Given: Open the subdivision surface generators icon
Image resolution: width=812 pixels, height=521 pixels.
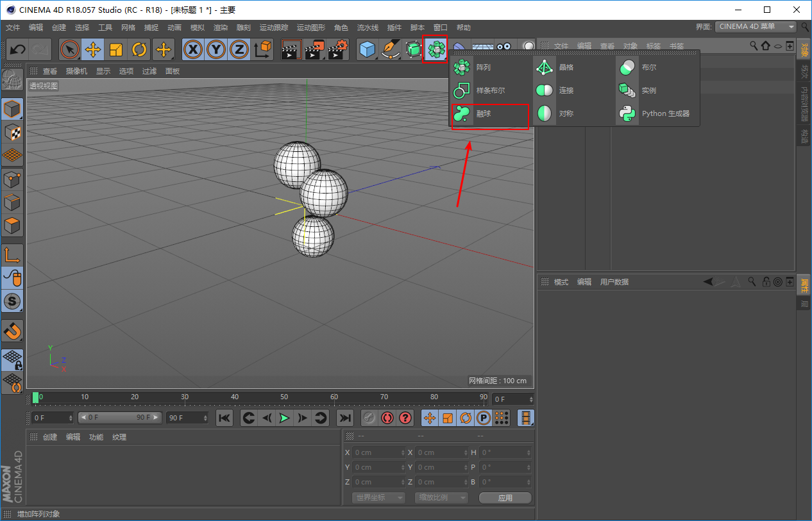Looking at the screenshot, I should 414,49.
